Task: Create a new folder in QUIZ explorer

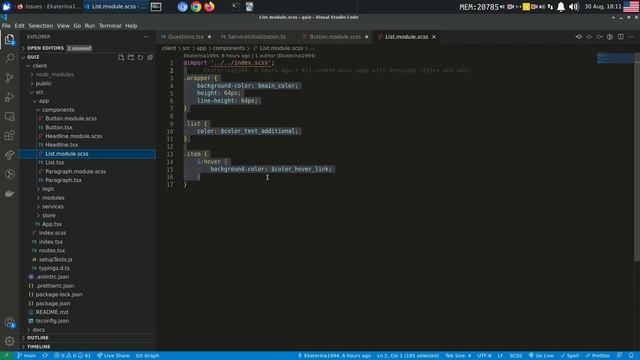Action: [x=131, y=57]
